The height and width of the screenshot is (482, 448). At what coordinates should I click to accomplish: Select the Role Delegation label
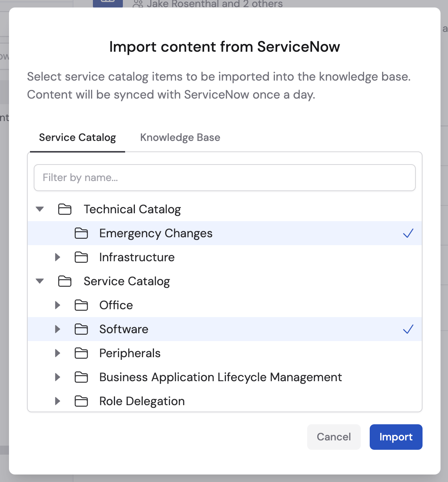point(142,401)
